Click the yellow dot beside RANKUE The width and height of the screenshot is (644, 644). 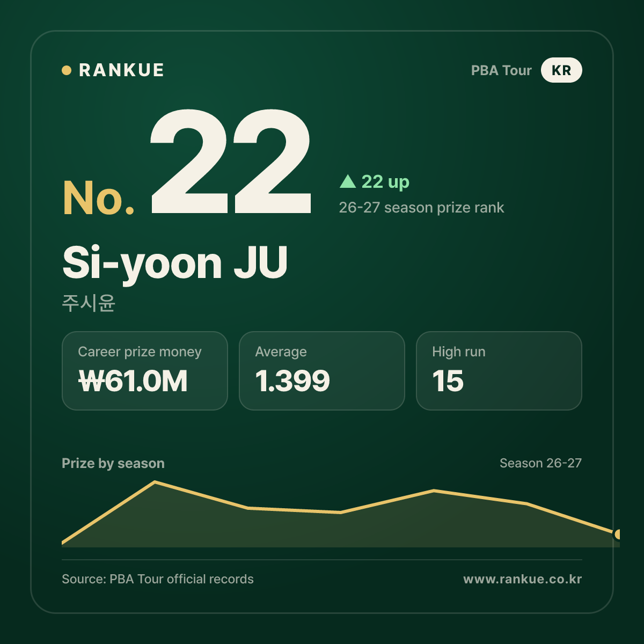click(67, 70)
